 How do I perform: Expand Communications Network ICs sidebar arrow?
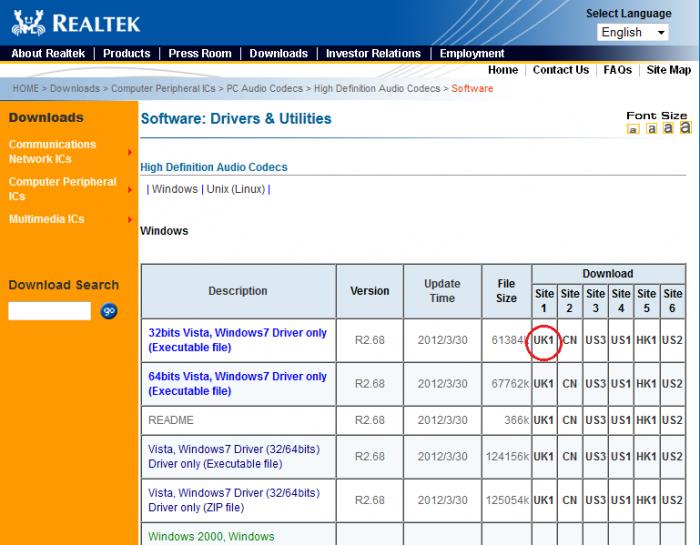(x=130, y=152)
